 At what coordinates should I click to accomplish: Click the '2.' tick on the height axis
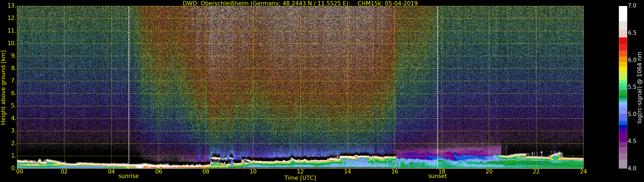pos(14,143)
